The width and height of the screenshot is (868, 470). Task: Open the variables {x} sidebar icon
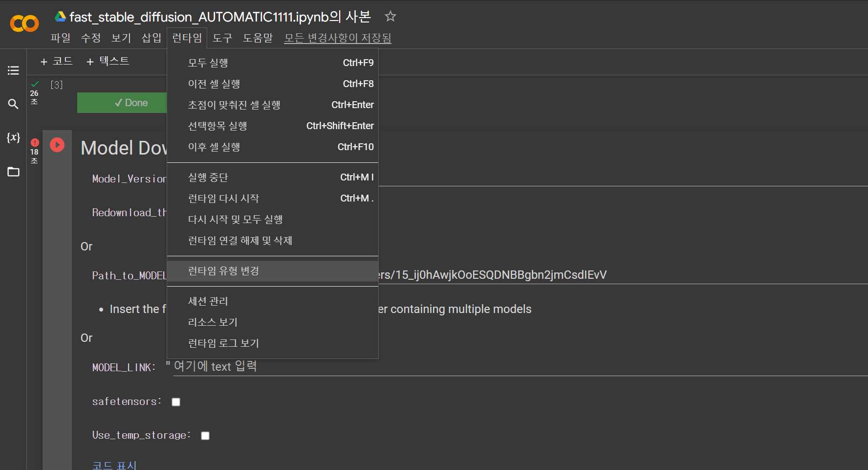[13, 137]
